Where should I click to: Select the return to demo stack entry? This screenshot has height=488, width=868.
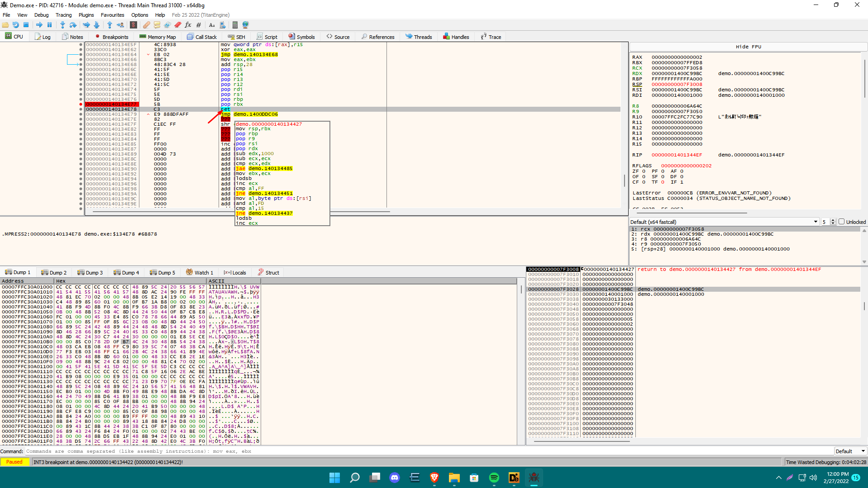point(729,269)
